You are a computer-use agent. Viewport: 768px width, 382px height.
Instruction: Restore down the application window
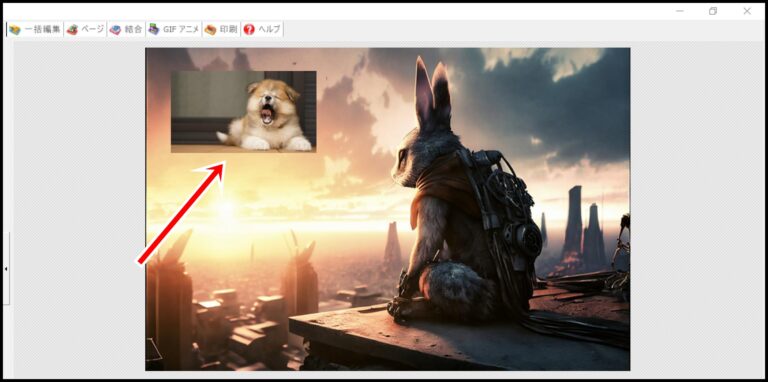713,11
